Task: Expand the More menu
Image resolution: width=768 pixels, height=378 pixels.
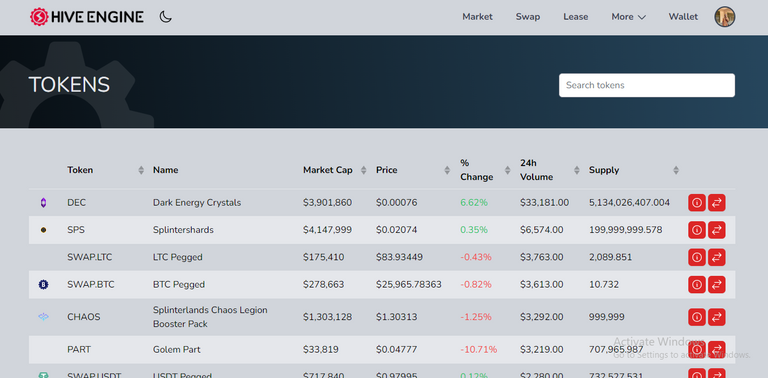Action: [628, 17]
